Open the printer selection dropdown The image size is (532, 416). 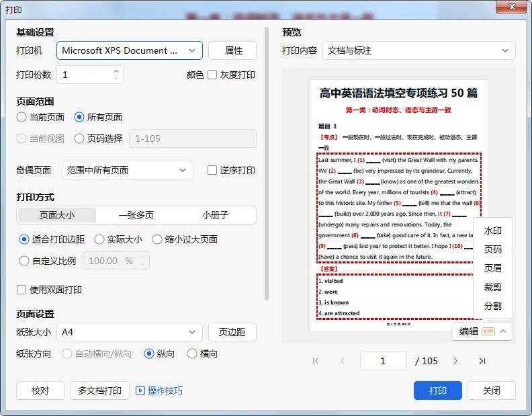click(130, 50)
